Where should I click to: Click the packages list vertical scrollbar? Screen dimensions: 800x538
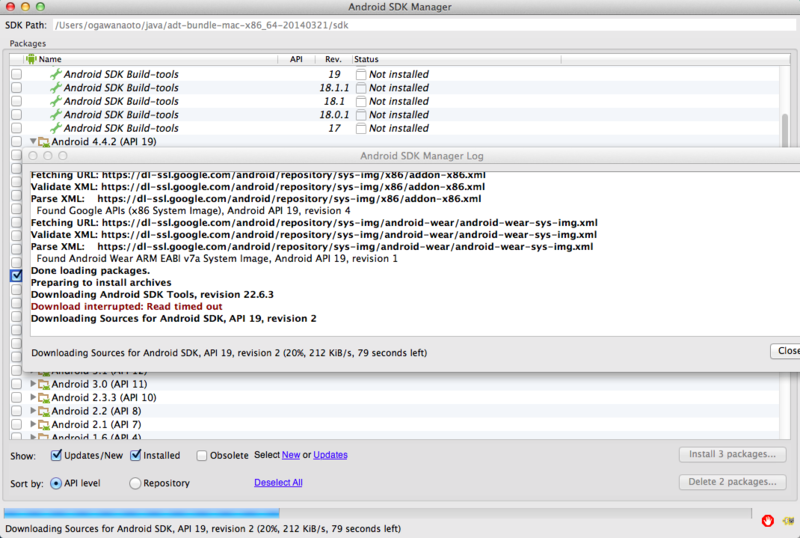click(785, 130)
